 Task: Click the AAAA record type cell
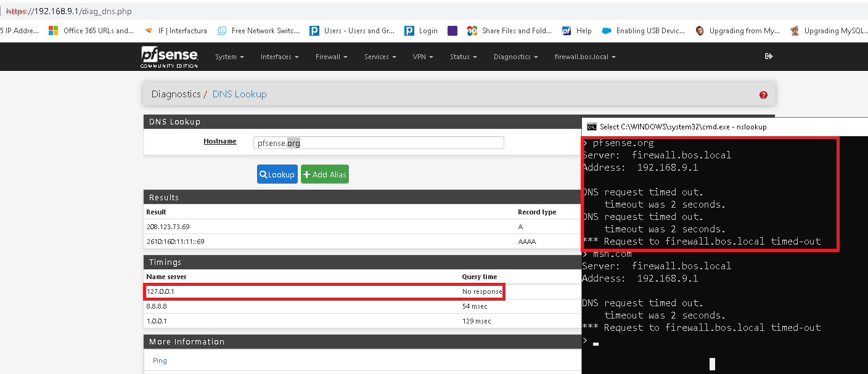(526, 242)
